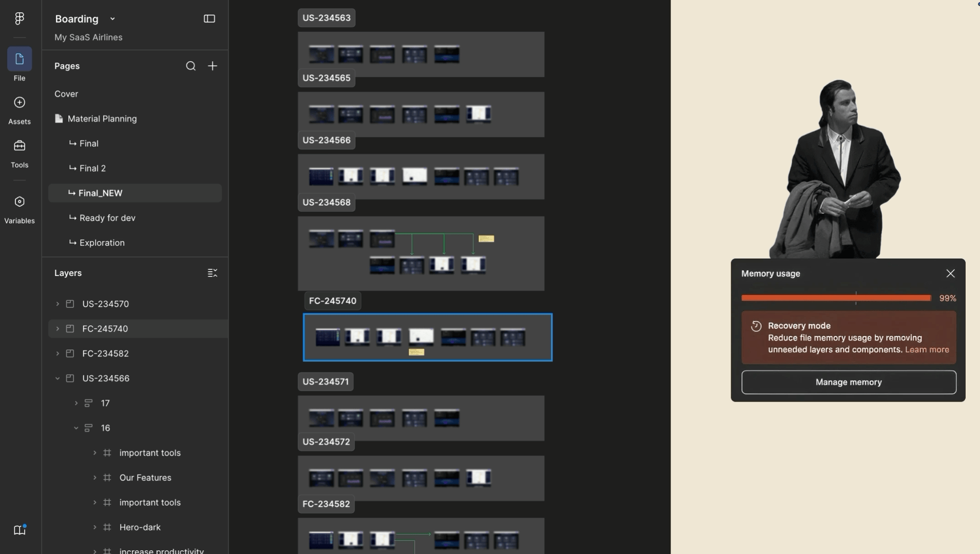This screenshot has height=554, width=980.
Task: Select the US-234571 section label on canvas
Action: tap(325, 382)
